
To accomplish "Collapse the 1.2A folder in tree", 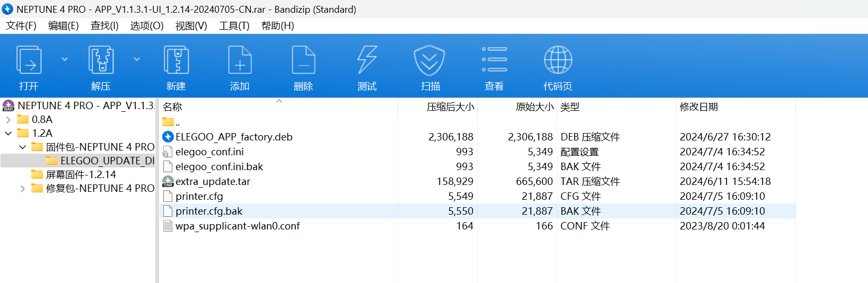I will (8, 134).
